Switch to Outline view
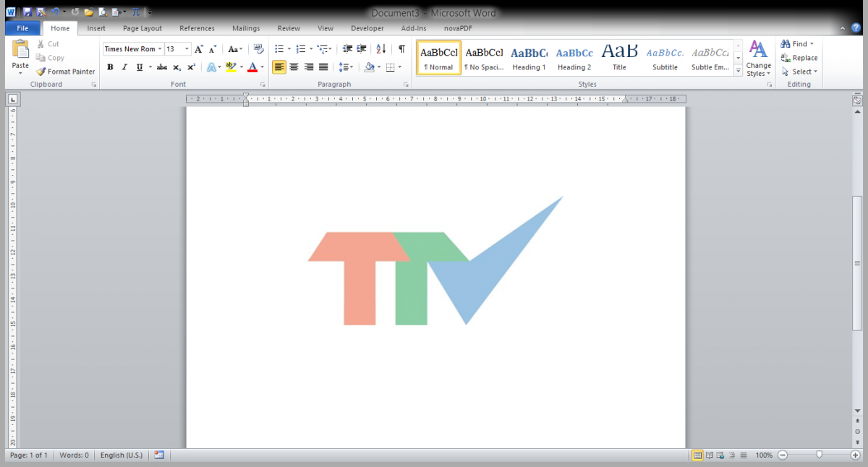The height and width of the screenshot is (467, 868). [x=733, y=455]
